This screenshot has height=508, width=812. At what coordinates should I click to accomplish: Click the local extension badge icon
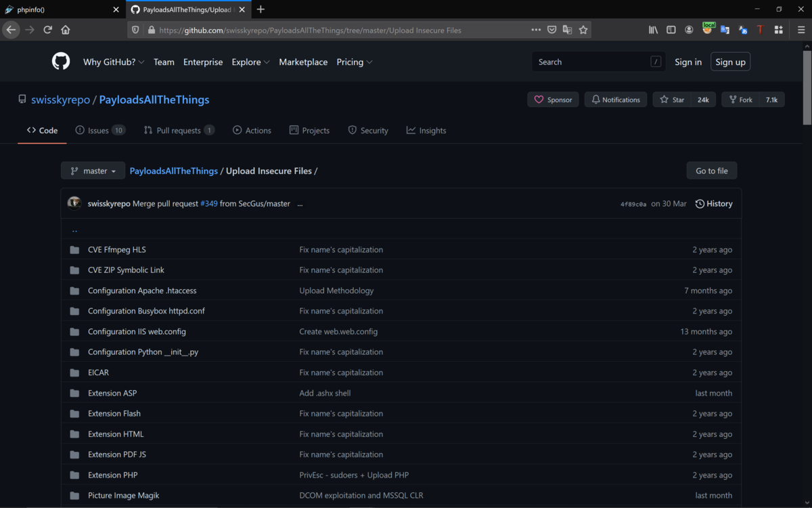tap(708, 28)
